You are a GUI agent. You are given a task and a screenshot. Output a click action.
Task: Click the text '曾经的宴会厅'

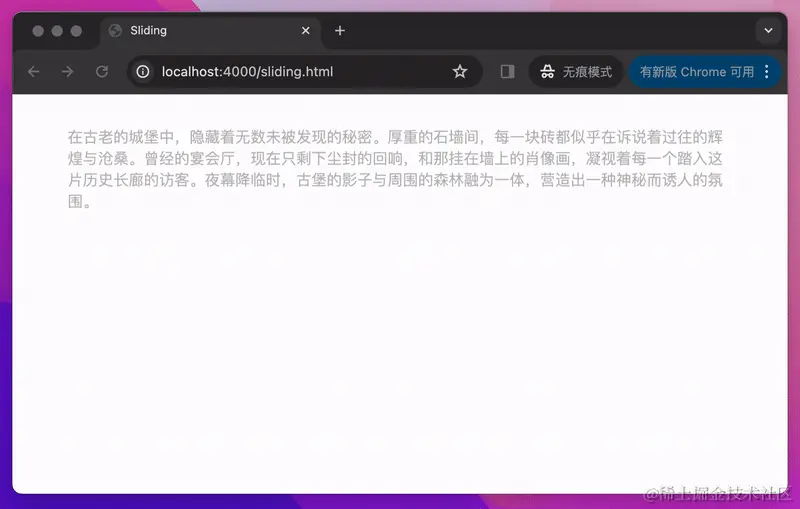coord(189,159)
